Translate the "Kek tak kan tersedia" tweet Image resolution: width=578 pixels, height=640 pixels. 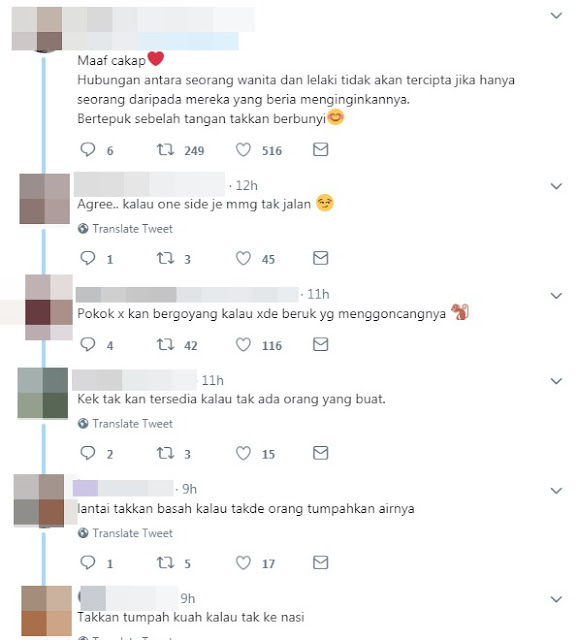coord(125,424)
